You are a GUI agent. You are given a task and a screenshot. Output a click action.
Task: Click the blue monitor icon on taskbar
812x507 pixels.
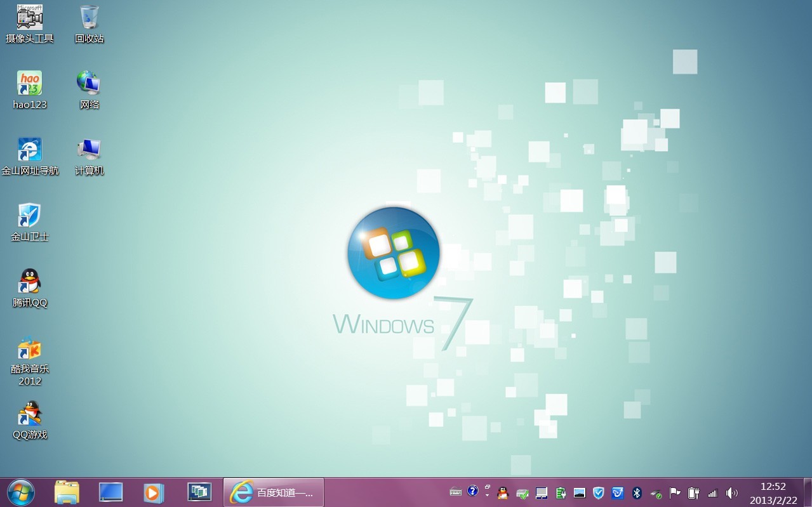(x=110, y=492)
